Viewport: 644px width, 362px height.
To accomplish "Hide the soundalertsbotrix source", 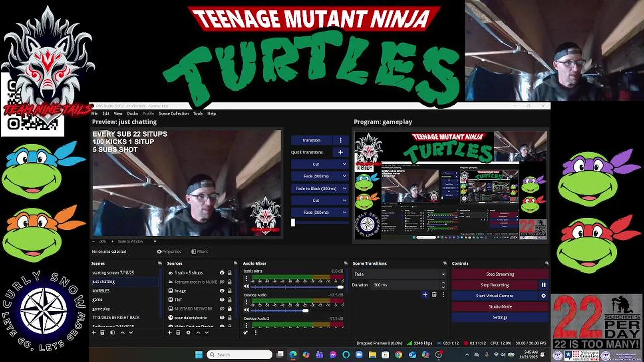I will click(222, 318).
